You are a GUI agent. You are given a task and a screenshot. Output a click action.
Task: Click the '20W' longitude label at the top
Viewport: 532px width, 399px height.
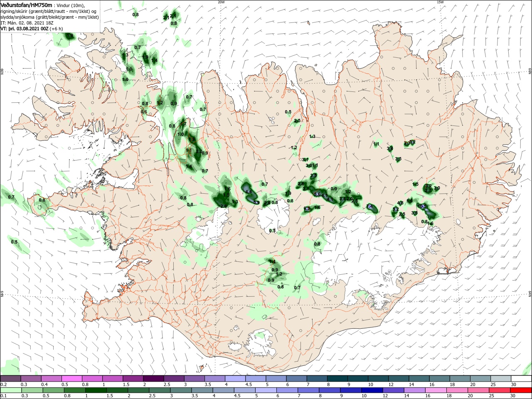[221, 2]
